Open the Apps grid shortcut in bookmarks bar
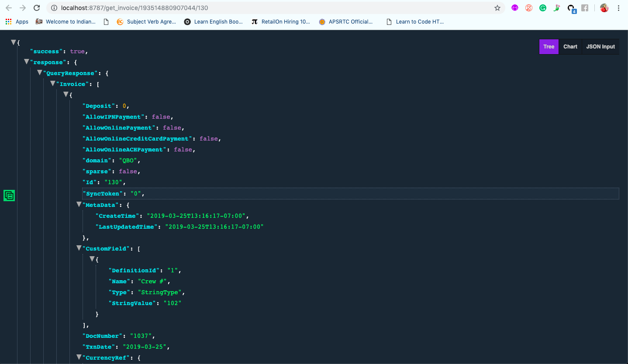The height and width of the screenshot is (364, 628). (17, 21)
